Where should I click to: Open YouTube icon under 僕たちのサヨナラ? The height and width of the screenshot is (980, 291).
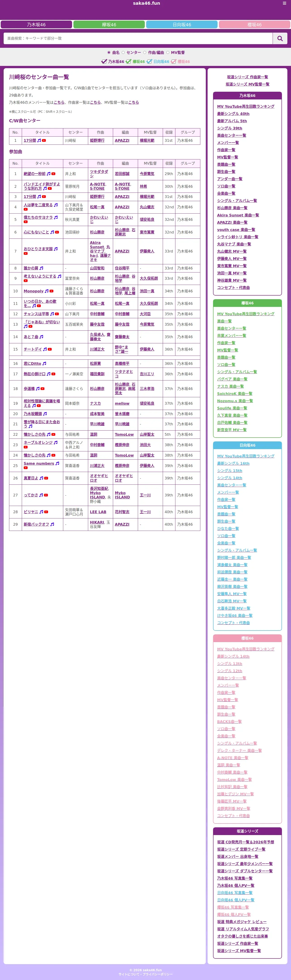click(x=26, y=222)
